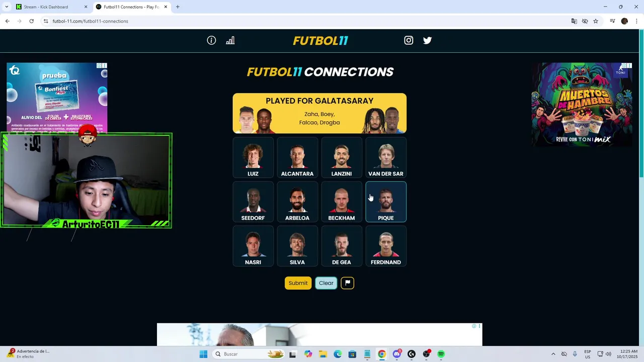Open the statistics bar chart icon
Screen dimensions: 644x362
(x=230, y=40)
